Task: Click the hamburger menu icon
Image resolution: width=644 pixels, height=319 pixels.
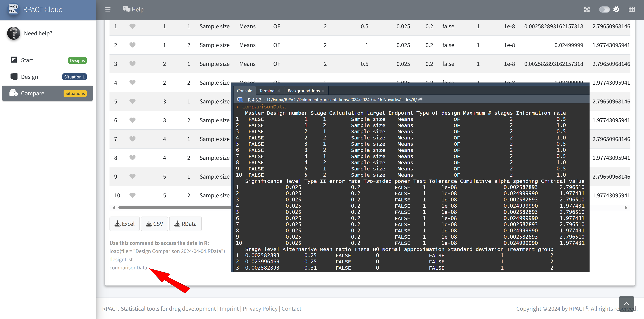Action: [x=108, y=9]
